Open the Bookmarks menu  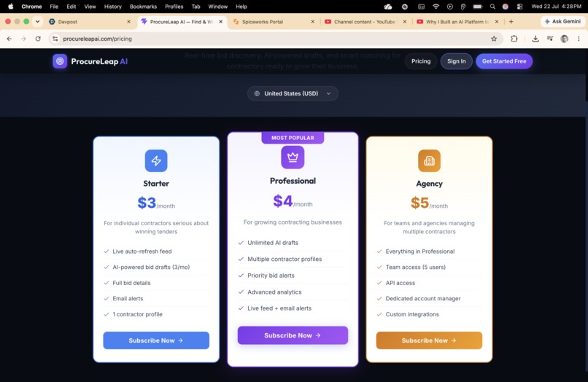click(x=143, y=7)
